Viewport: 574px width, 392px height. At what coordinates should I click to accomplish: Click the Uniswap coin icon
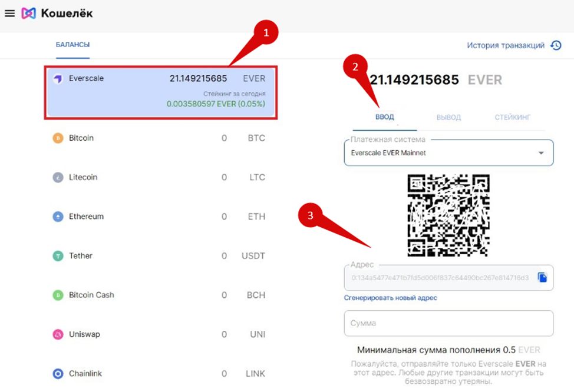[x=58, y=334]
